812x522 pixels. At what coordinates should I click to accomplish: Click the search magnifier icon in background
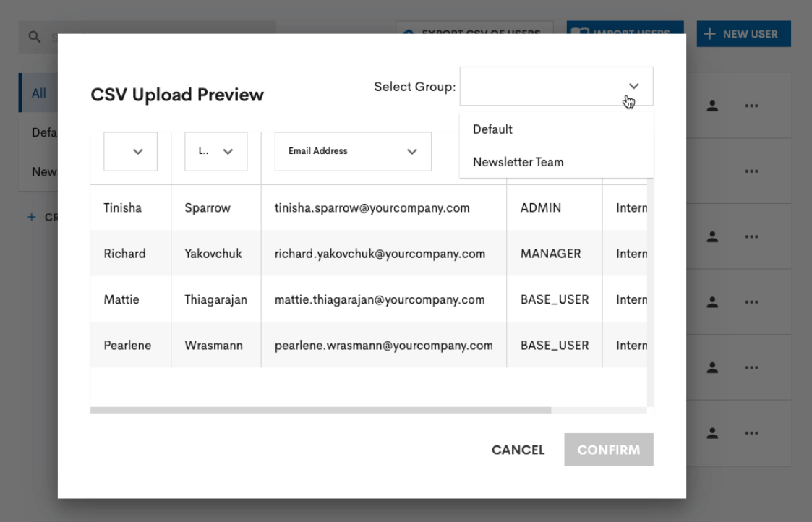[35, 37]
